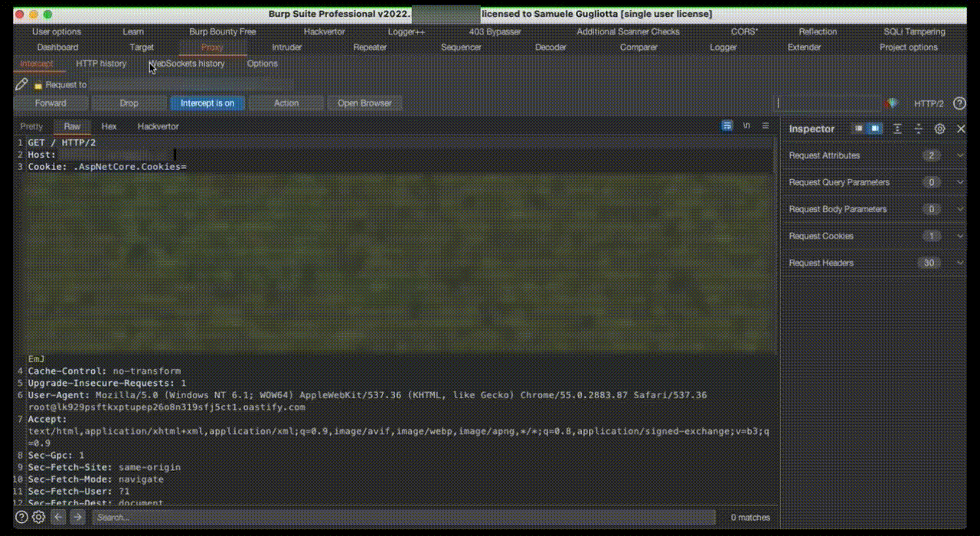Open the Dashboard tab
Screen dimensions: 980x536
point(57,47)
